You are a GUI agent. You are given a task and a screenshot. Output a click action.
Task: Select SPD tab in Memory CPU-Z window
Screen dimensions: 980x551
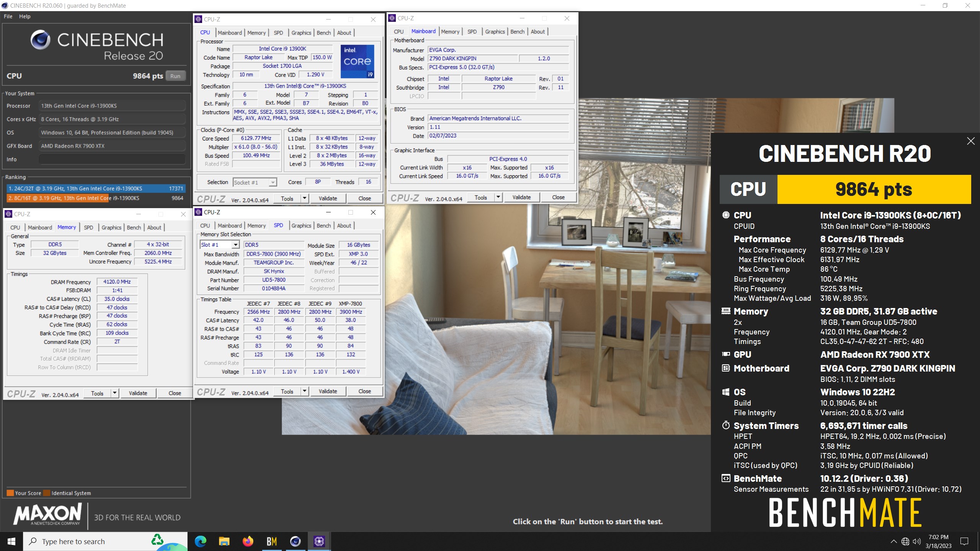tap(88, 227)
